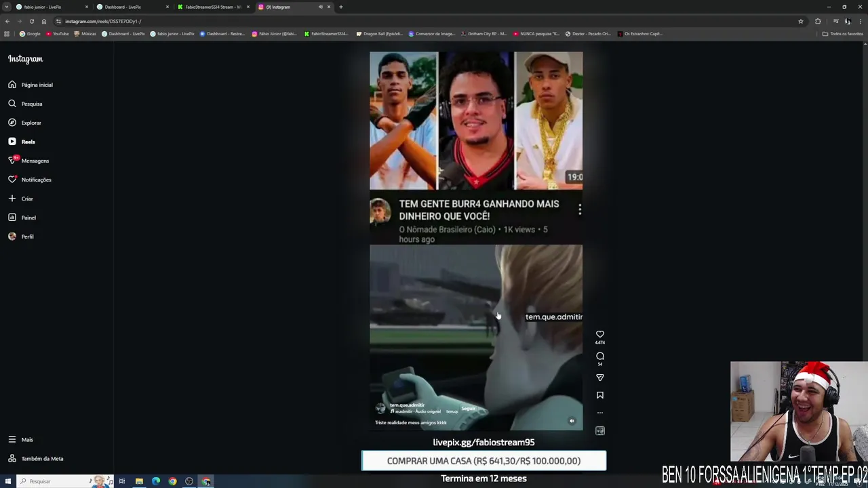Click the Instagram logo
868x488 pixels.
click(x=25, y=59)
